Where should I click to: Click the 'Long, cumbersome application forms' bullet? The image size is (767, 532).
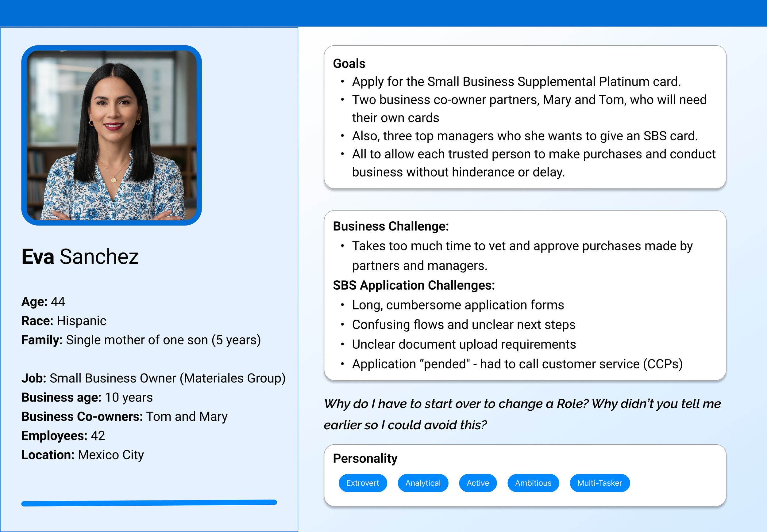point(458,305)
